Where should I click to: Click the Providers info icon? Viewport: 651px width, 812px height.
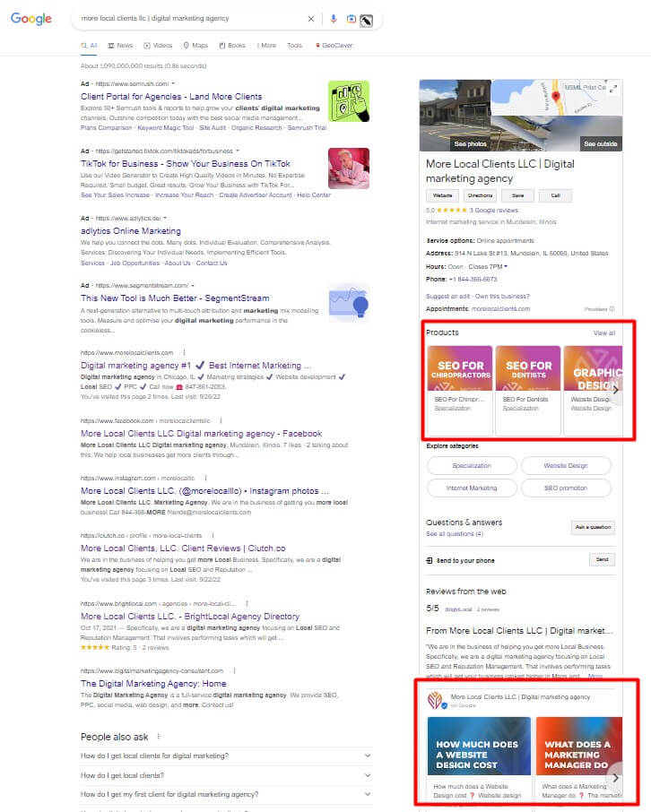click(612, 308)
